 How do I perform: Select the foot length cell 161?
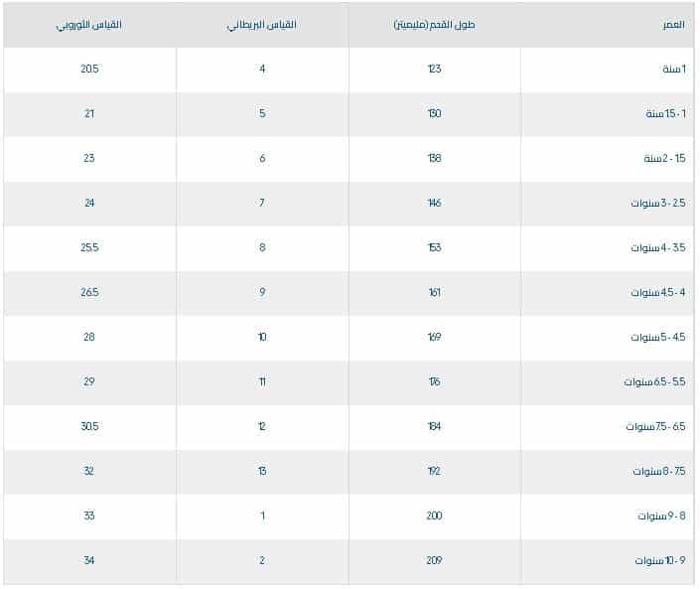(x=435, y=293)
